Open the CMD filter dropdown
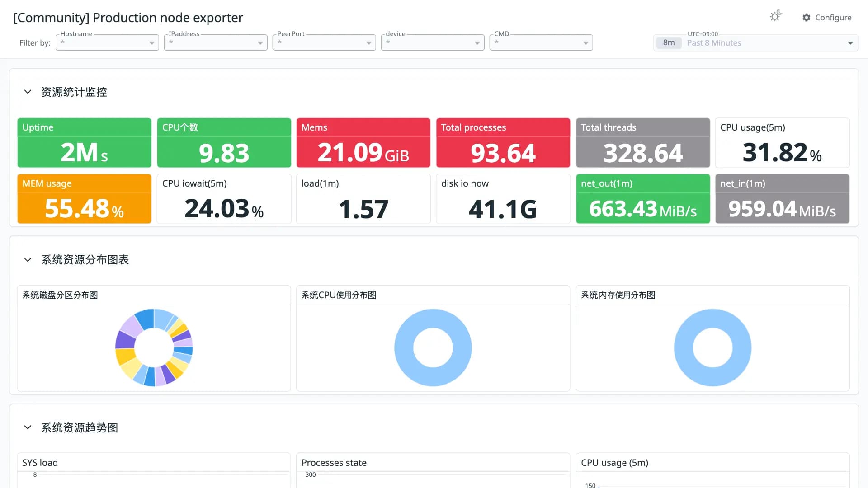This screenshot has height=488, width=868. tap(541, 42)
